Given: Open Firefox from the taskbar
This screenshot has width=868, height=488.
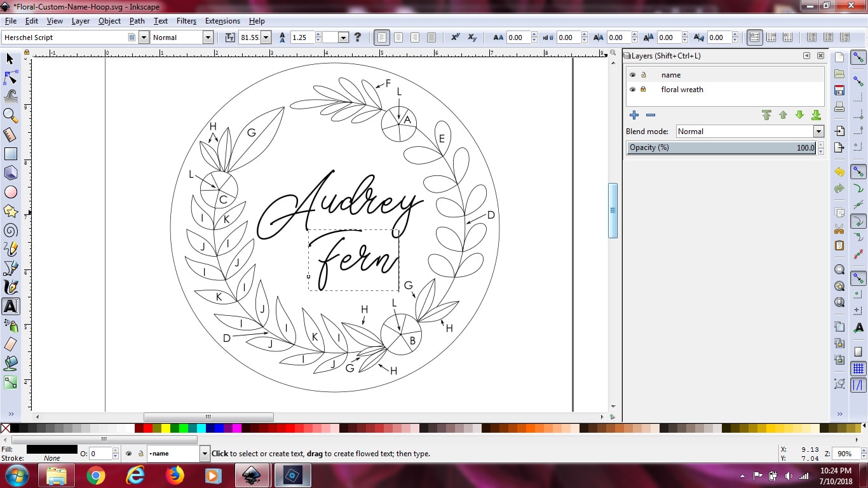Looking at the screenshot, I should [x=174, y=475].
